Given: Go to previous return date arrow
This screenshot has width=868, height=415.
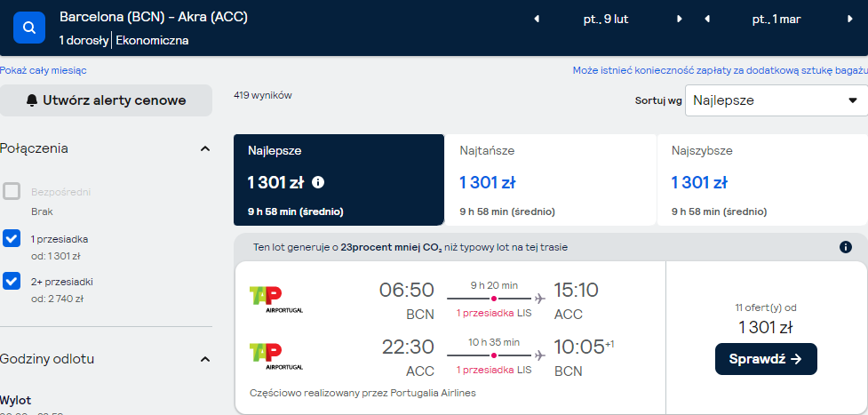Looking at the screenshot, I should coord(707,20).
